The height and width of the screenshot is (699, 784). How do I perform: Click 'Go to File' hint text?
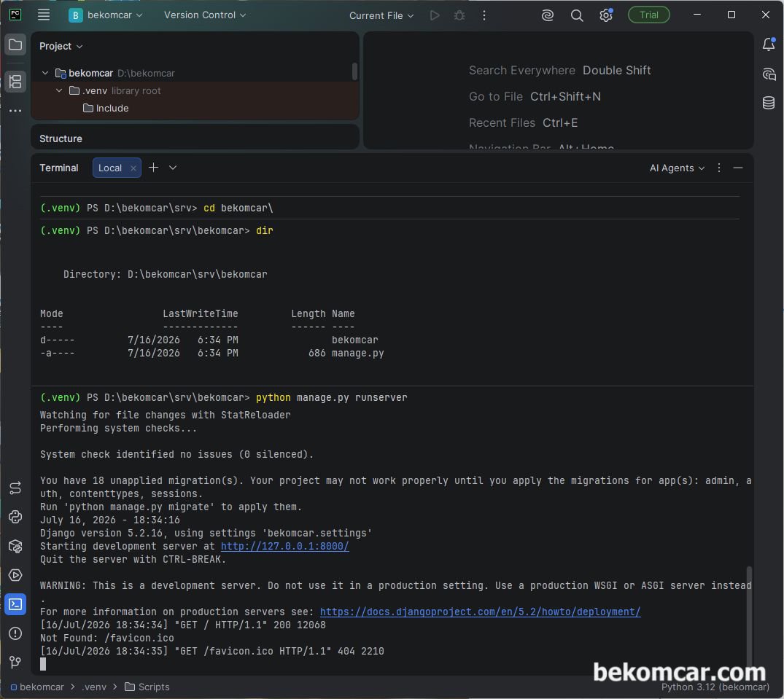click(x=495, y=96)
